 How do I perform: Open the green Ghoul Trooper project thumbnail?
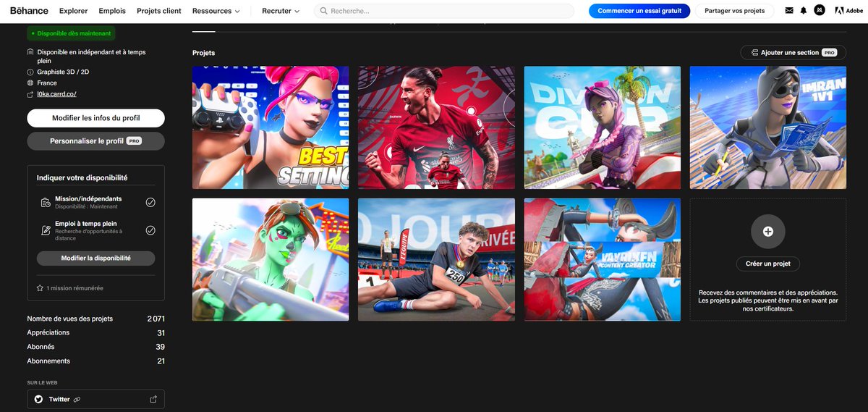(271, 259)
